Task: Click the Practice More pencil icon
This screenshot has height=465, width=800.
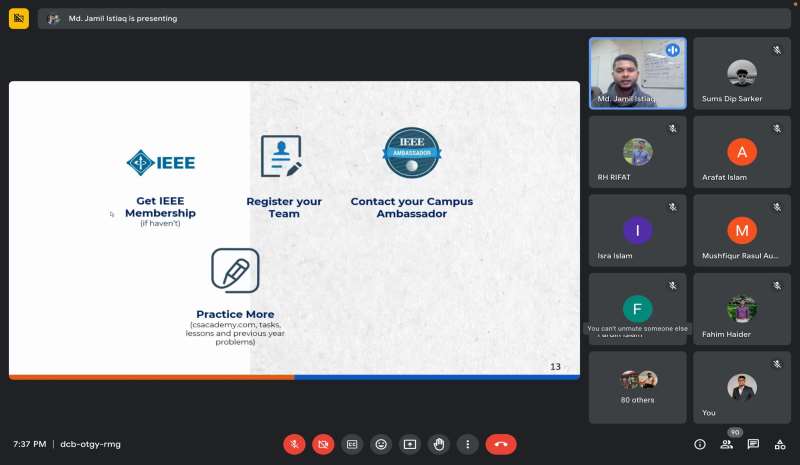Action: point(235,271)
